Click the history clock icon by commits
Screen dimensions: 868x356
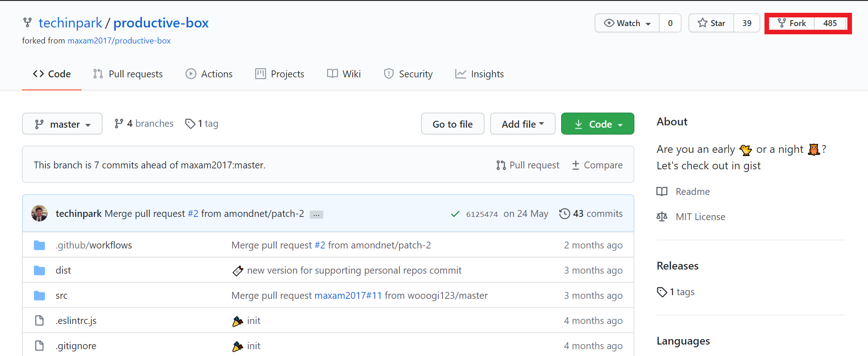tap(564, 214)
